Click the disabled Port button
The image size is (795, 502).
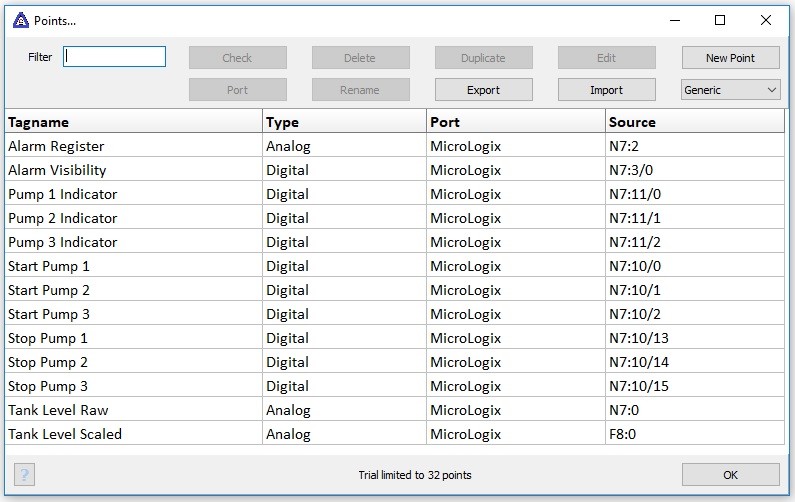point(237,90)
